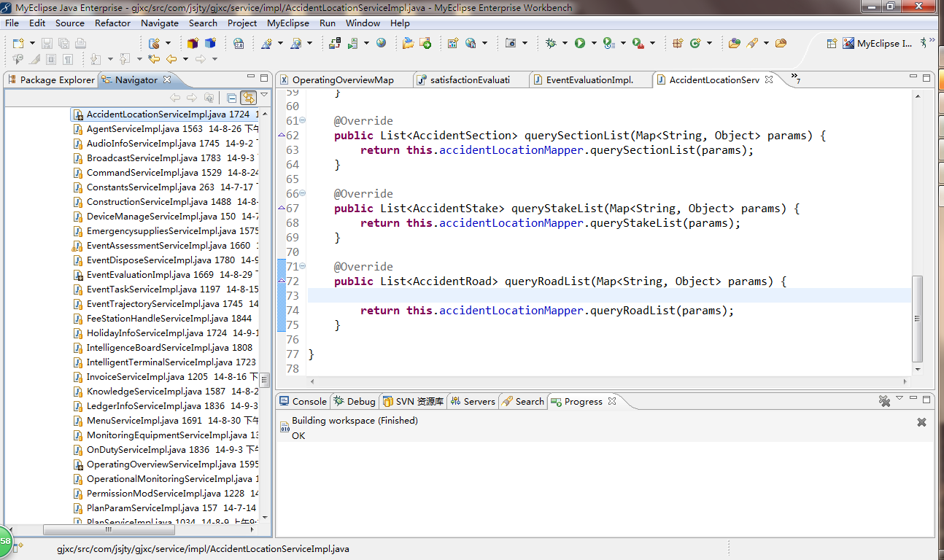Click the editor vertical scrollbar thumb
This screenshot has height=560, width=944.
(918, 317)
